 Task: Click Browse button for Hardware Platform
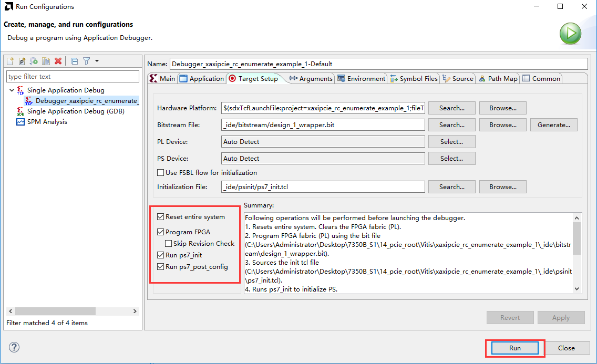(x=502, y=108)
